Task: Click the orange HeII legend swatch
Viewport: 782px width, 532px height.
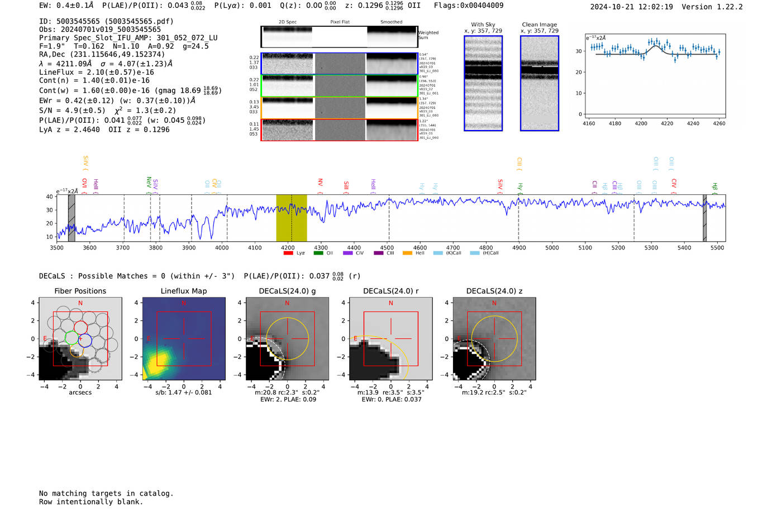Action: pos(407,253)
